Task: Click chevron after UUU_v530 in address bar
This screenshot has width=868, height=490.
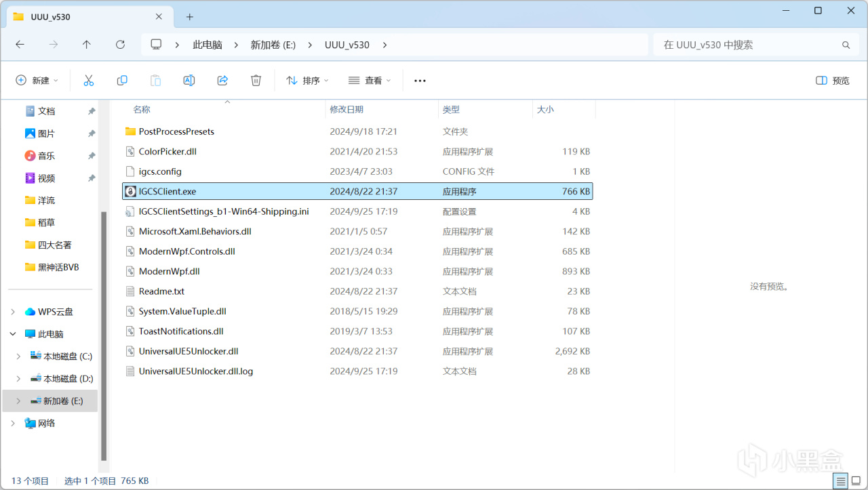Action: coord(384,45)
